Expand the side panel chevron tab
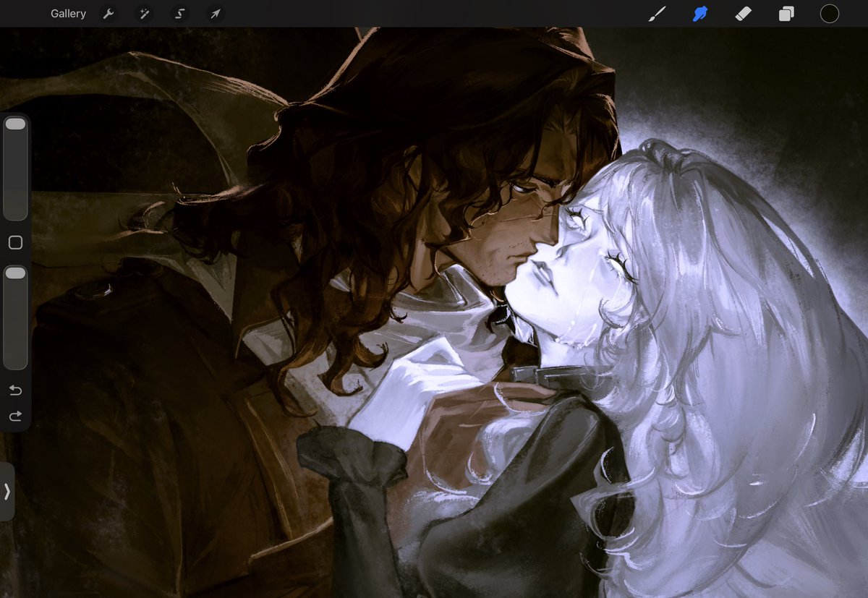 click(7, 492)
